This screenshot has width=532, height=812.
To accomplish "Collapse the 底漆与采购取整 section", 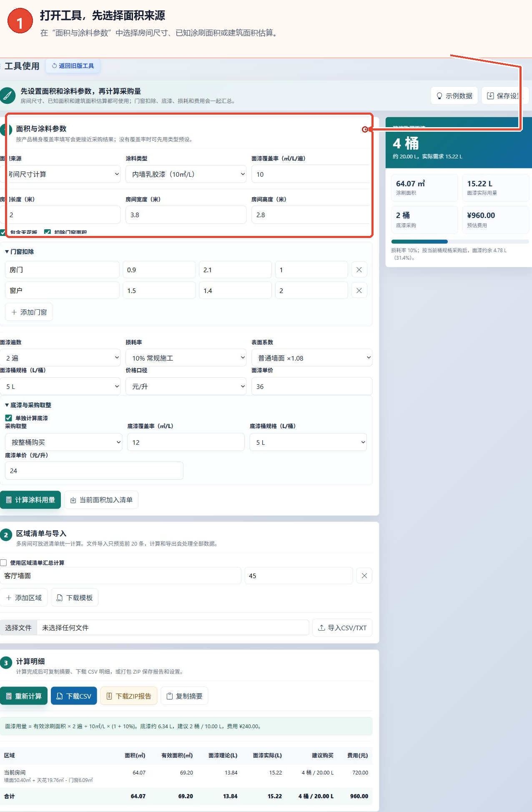I will pos(28,405).
